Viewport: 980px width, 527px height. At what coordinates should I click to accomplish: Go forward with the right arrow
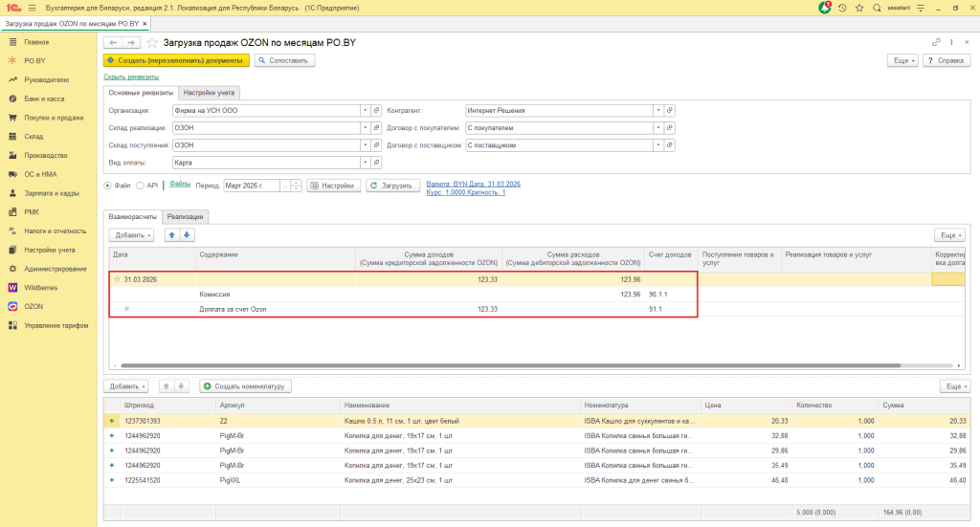point(130,42)
